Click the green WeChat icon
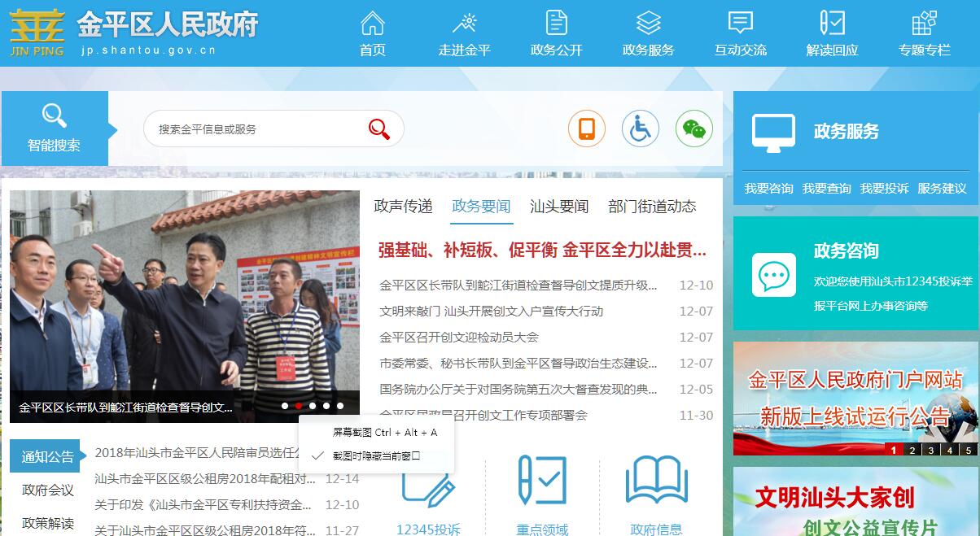The height and width of the screenshot is (536, 980). coord(693,129)
